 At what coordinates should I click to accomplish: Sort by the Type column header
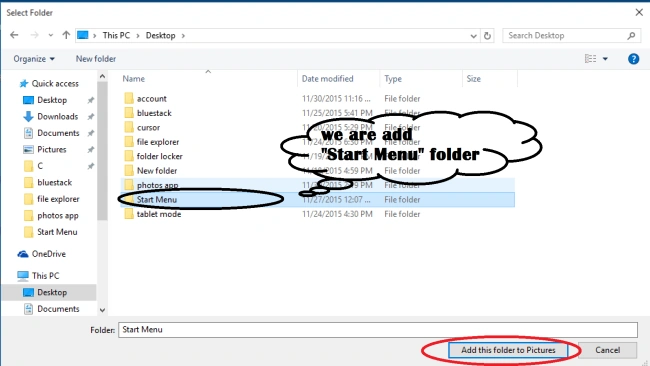[x=393, y=79]
